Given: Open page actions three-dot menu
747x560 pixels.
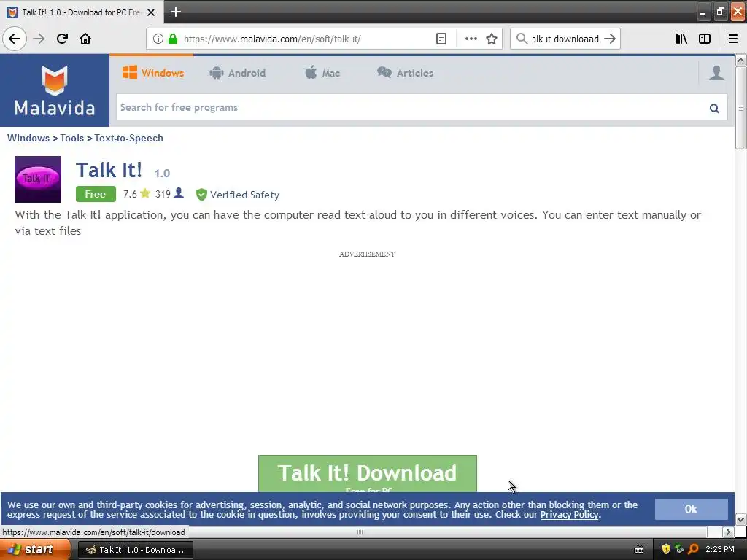Looking at the screenshot, I should pyautogui.click(x=471, y=39).
